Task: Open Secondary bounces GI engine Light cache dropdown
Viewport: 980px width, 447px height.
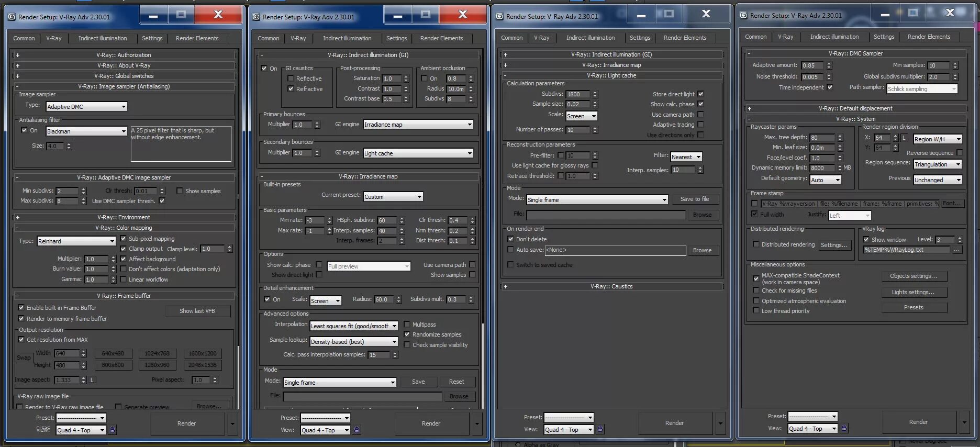Action: (418, 153)
